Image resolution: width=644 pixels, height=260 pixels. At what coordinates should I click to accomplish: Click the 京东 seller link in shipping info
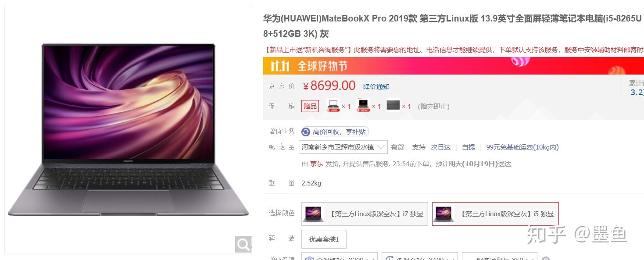tap(317, 164)
